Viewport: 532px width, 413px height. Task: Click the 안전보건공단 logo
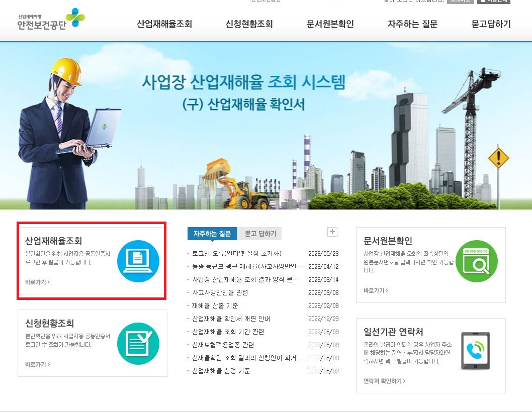click(51, 19)
